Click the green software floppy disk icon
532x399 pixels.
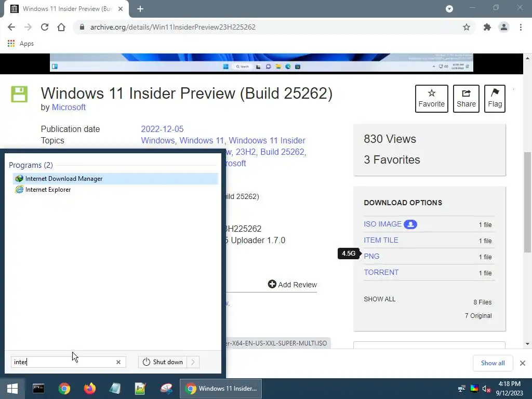tap(19, 94)
